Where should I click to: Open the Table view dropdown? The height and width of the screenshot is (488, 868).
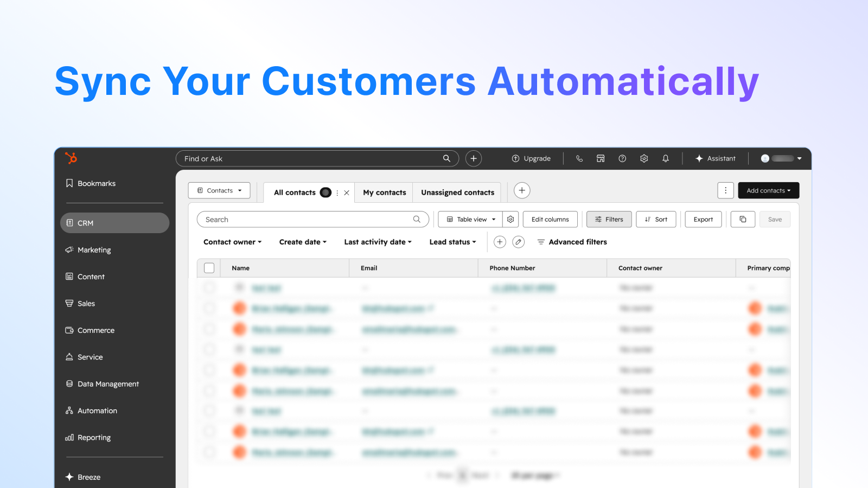[x=470, y=220]
